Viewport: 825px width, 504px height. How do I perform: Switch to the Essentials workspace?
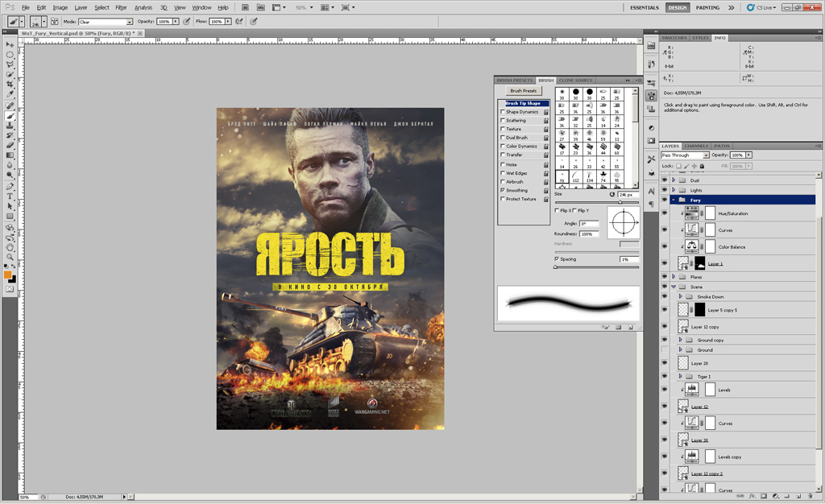(645, 7)
